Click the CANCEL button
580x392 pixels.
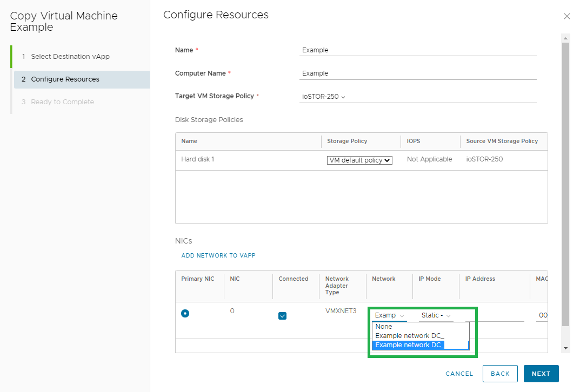[x=459, y=374]
